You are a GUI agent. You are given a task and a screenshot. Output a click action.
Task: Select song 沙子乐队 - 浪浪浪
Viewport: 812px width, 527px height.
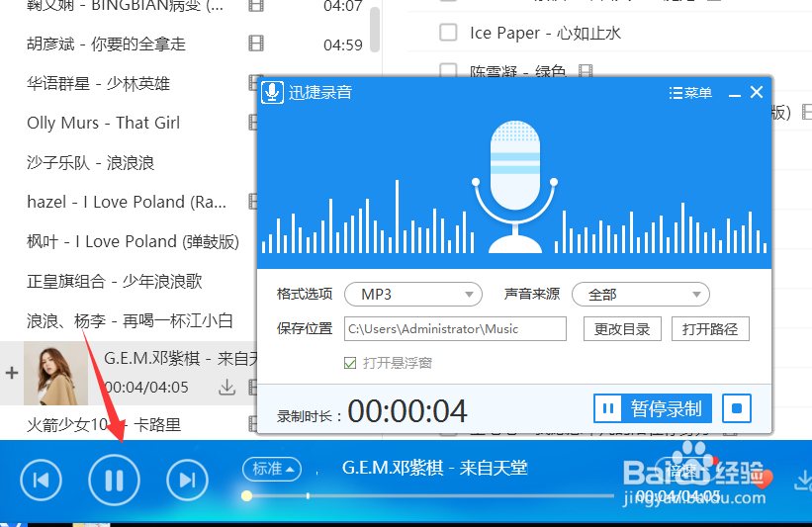click(x=91, y=162)
